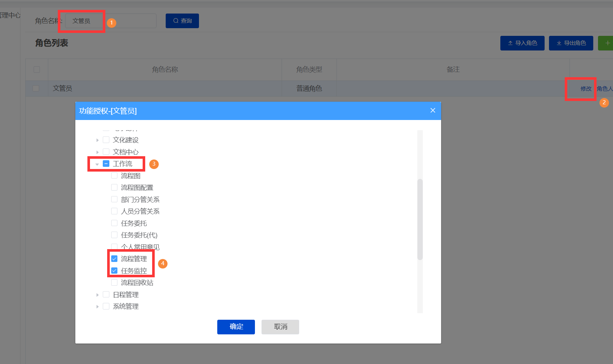Select the 系统管理 tree label
The height and width of the screenshot is (364, 613).
(126, 306)
